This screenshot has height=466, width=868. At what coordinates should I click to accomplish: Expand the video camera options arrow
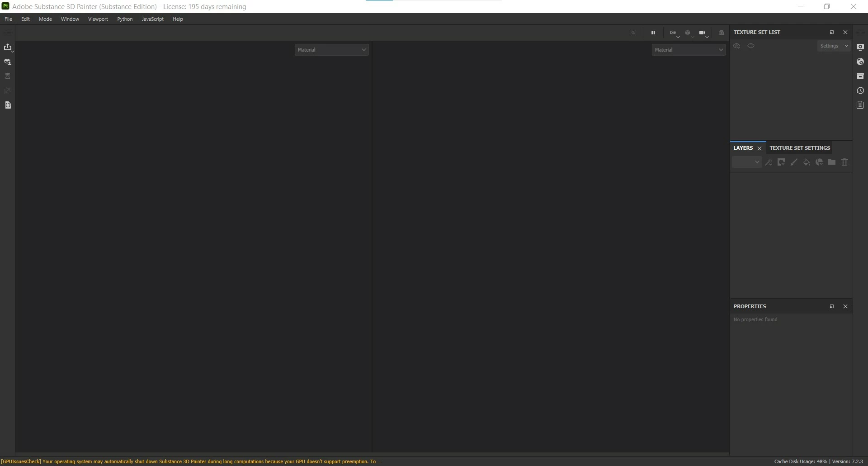tap(707, 37)
